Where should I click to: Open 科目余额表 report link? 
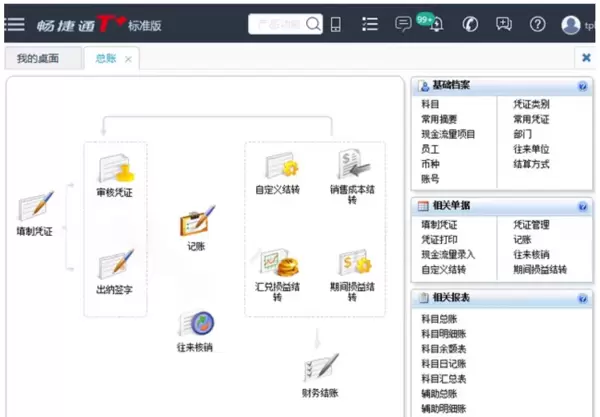click(444, 349)
